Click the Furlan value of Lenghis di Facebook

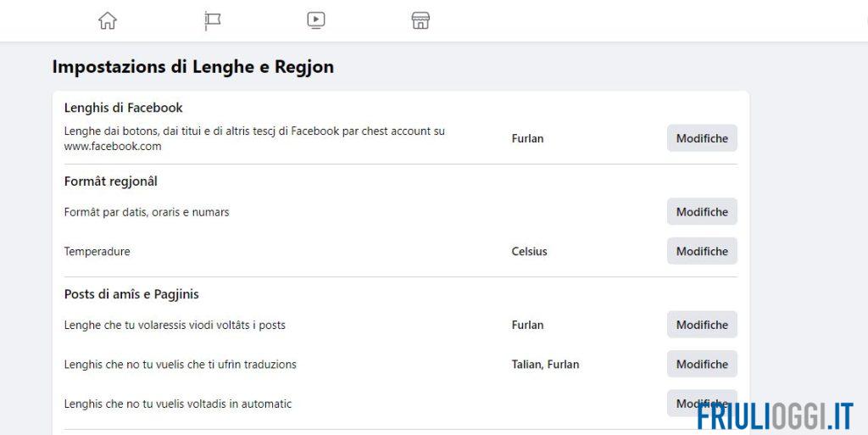point(527,138)
